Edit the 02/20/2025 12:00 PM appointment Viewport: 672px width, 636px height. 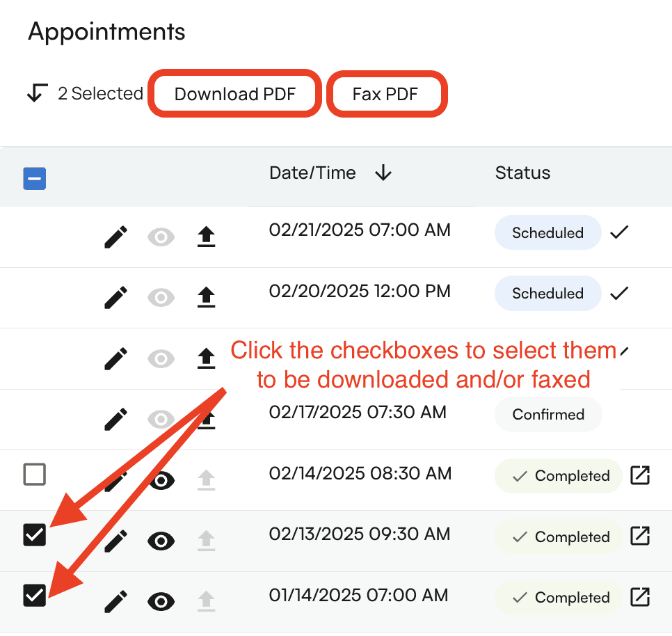click(x=115, y=297)
